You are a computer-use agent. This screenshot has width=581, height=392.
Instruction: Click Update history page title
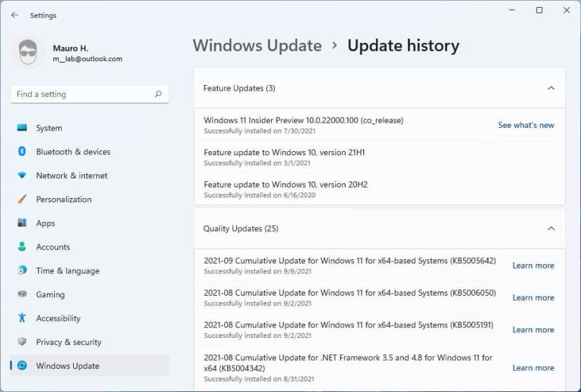pos(403,46)
